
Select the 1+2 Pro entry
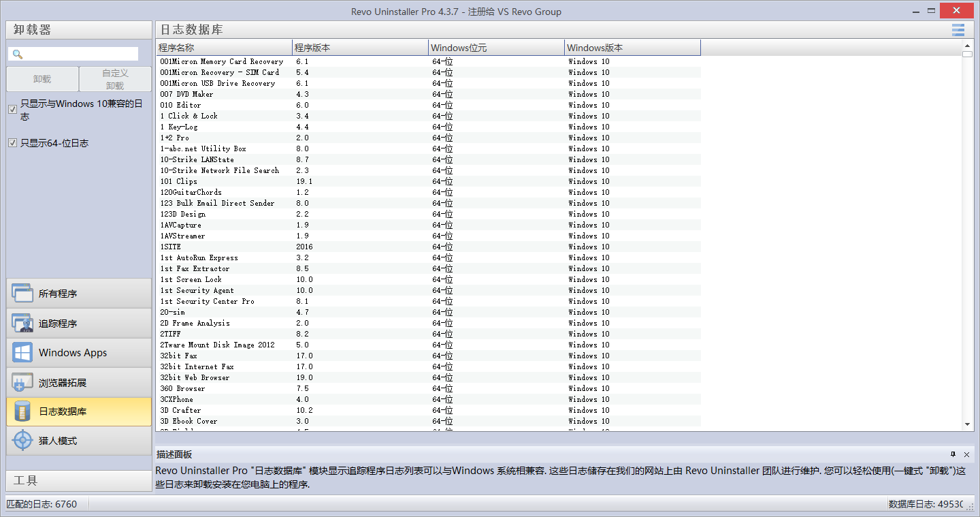click(x=429, y=138)
